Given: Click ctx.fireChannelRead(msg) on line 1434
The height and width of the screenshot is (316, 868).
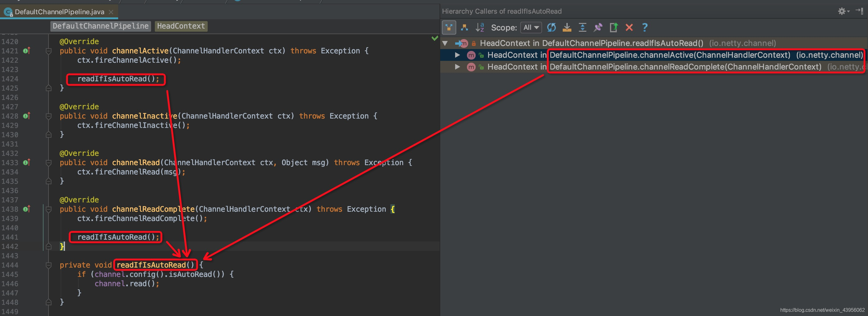Looking at the screenshot, I should (x=131, y=172).
